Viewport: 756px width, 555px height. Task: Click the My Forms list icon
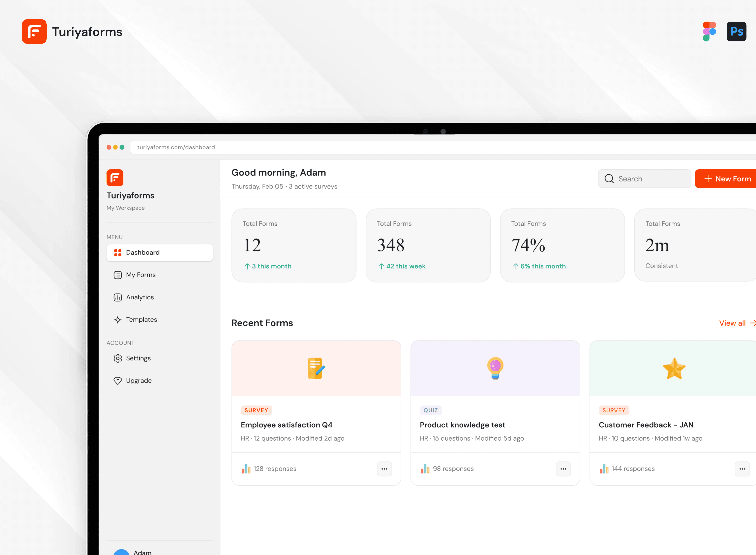coord(118,275)
